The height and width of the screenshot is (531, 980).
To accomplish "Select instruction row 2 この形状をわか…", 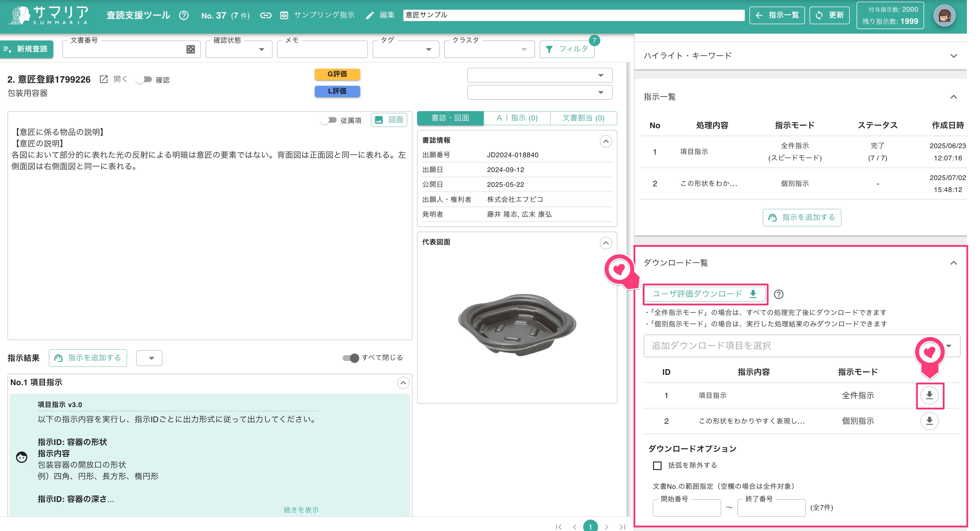I will coord(803,183).
